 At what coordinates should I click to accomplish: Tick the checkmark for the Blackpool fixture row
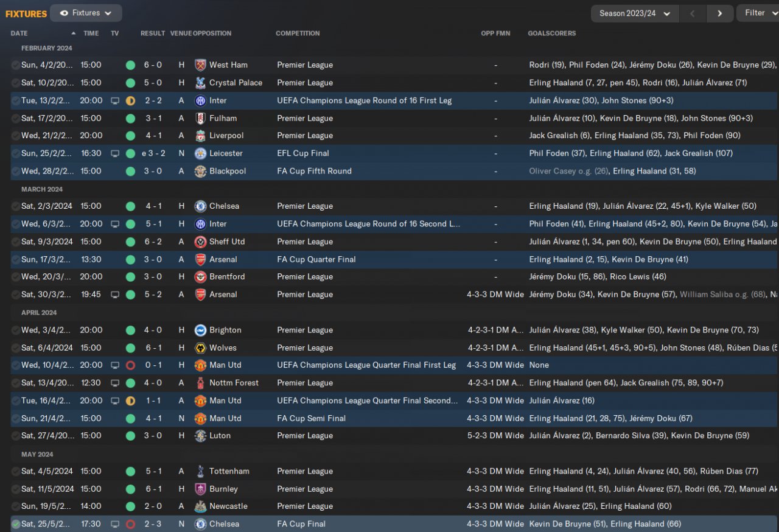click(15, 171)
